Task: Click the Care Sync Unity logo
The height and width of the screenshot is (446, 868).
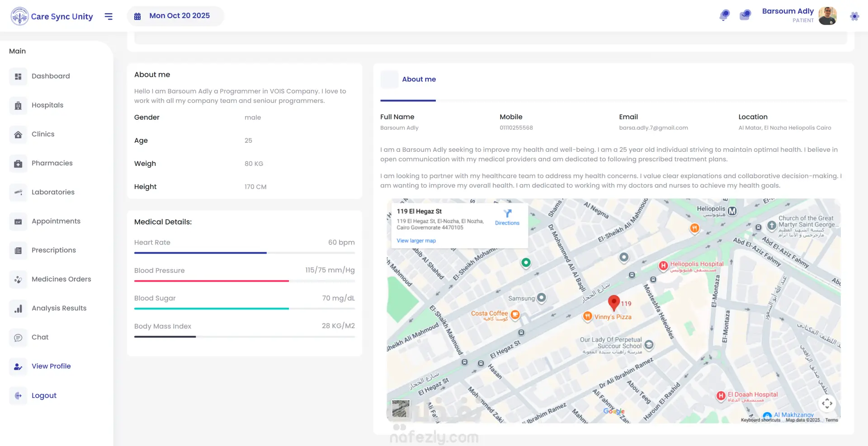Action: [x=52, y=16]
